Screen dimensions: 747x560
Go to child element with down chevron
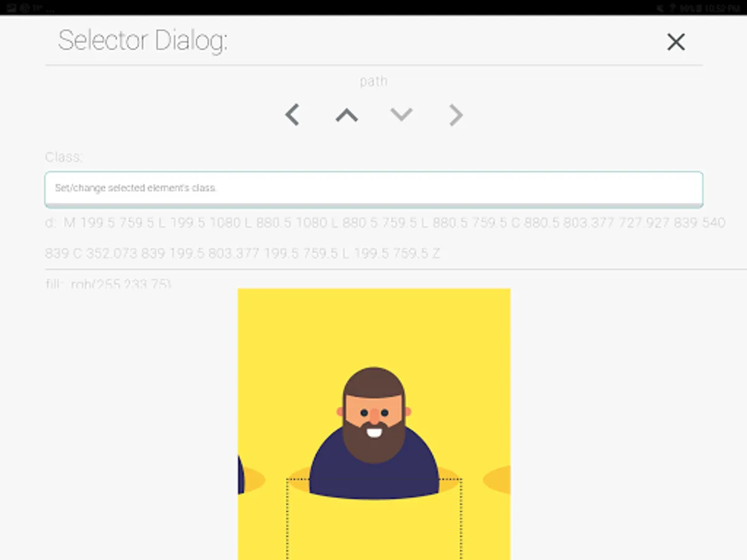[x=402, y=115]
